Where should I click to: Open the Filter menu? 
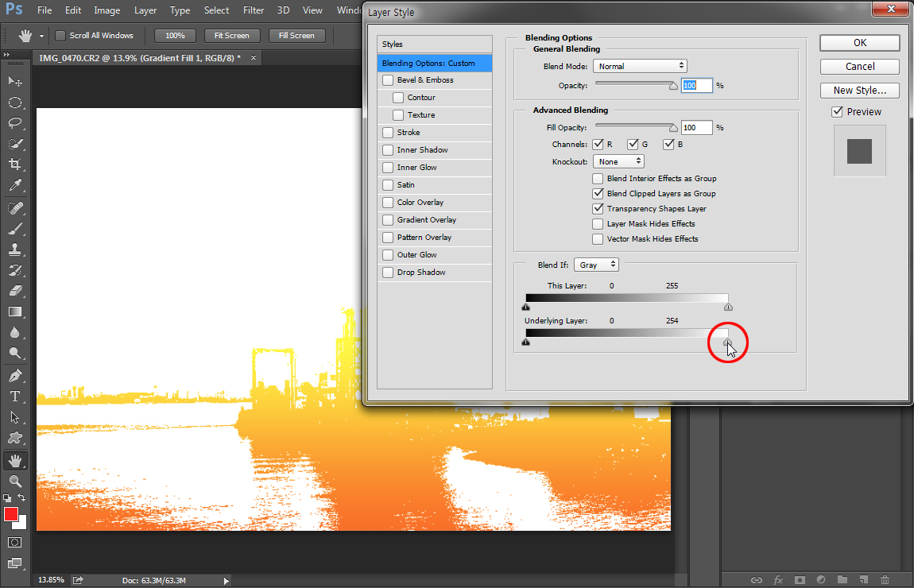click(254, 10)
